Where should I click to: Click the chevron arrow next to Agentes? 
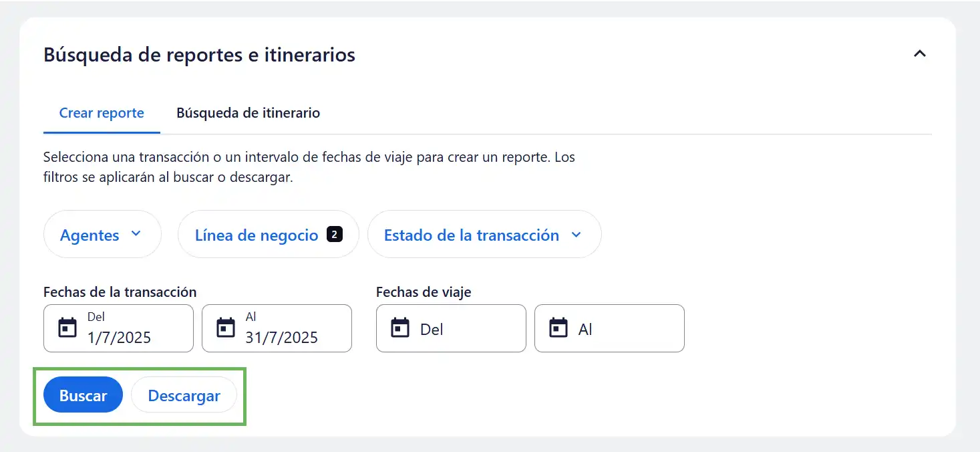pyautogui.click(x=136, y=234)
